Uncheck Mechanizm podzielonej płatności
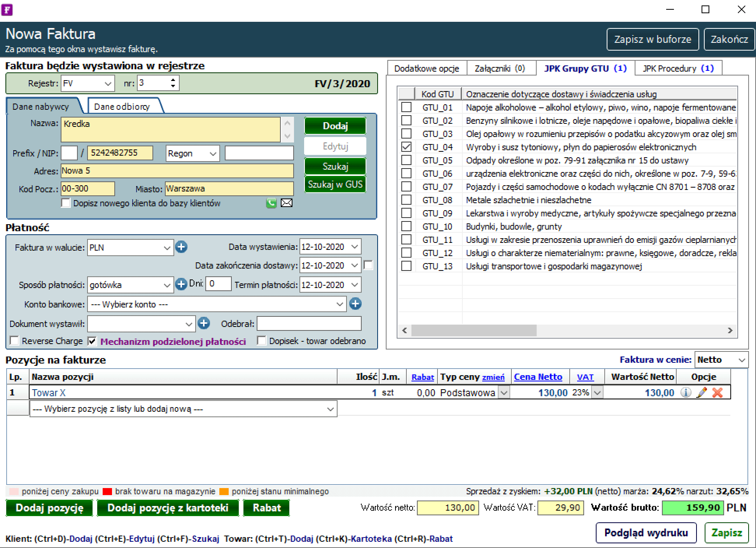This screenshot has height=548, width=756. coord(92,341)
